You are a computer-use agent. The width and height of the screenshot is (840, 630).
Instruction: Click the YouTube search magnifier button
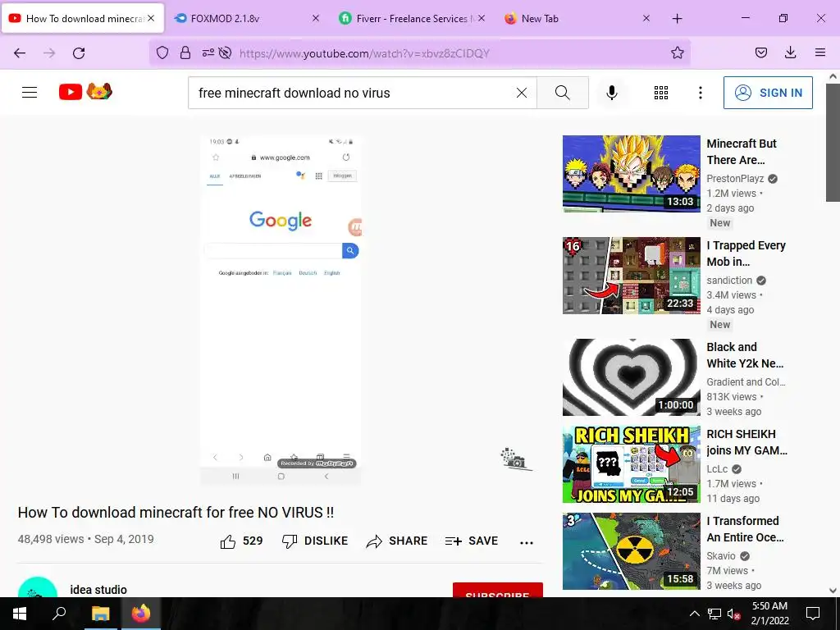(x=563, y=93)
